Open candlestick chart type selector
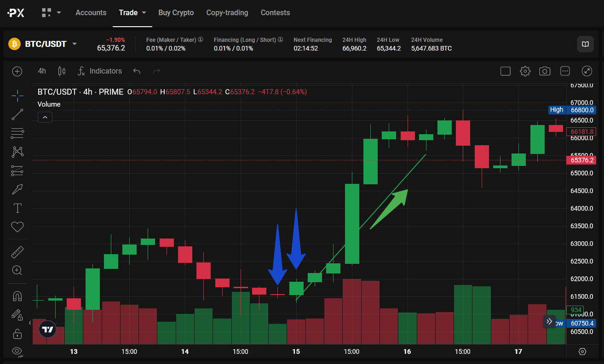604x364 pixels. click(x=62, y=71)
